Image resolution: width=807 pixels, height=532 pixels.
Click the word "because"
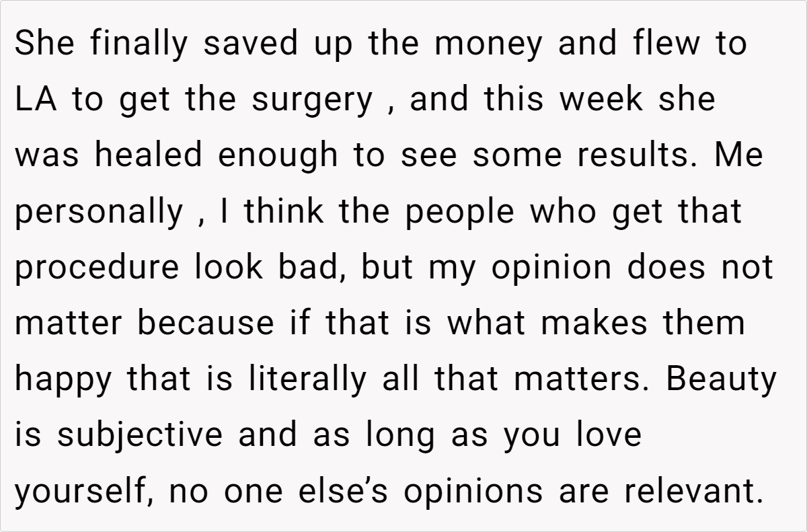[206, 324]
